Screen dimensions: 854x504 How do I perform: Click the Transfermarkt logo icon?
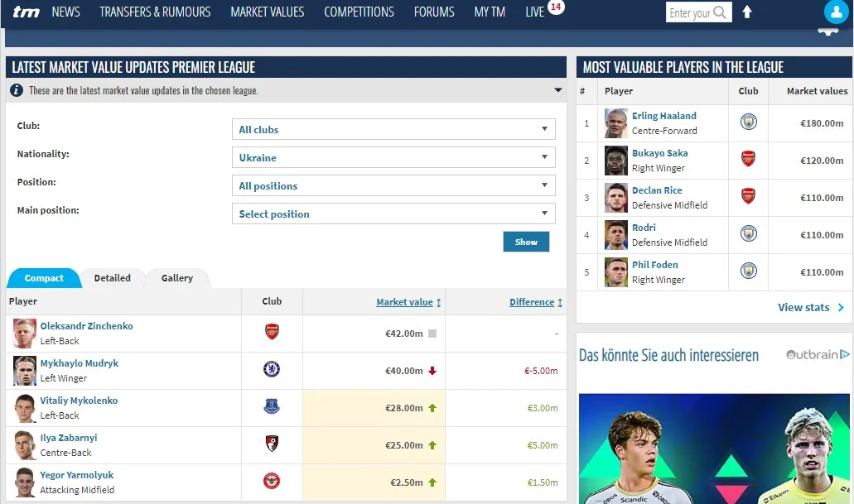pos(26,12)
